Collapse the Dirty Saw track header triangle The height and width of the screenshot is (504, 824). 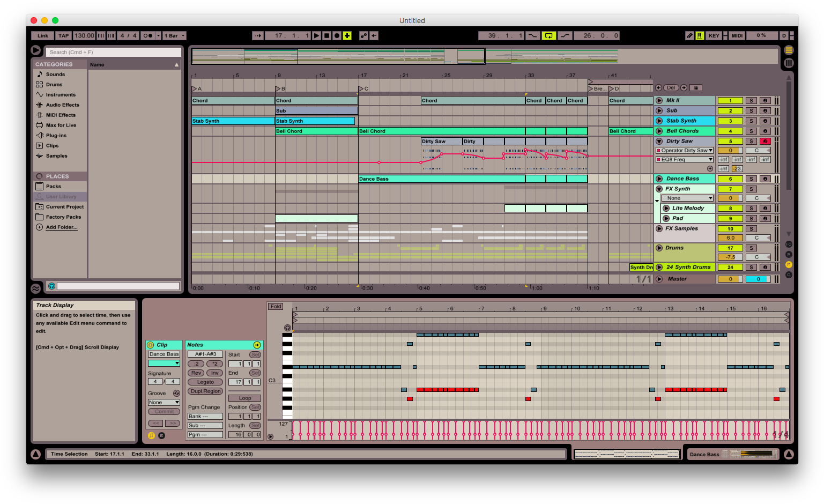659,141
